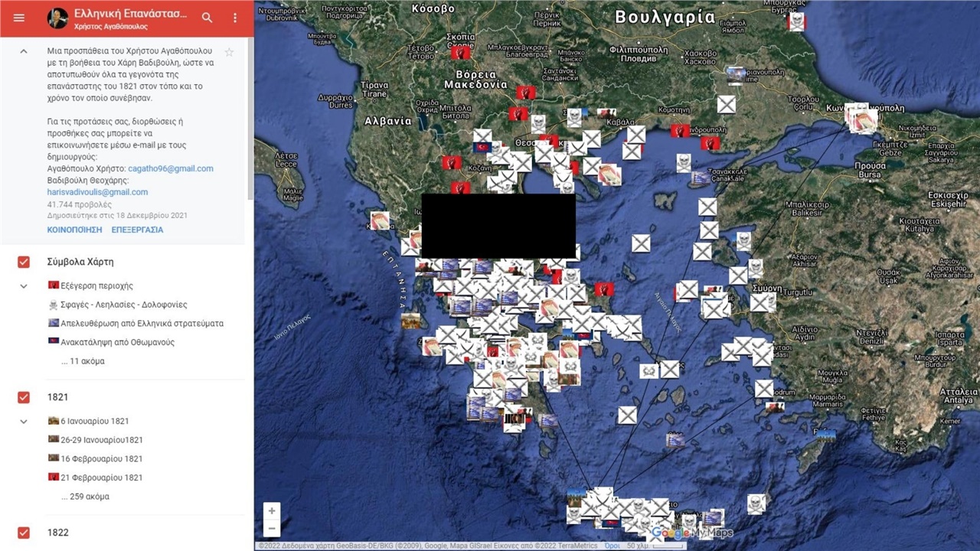Open the hamburger menu in the red header
Screen dimensions: 980x551
coord(18,18)
